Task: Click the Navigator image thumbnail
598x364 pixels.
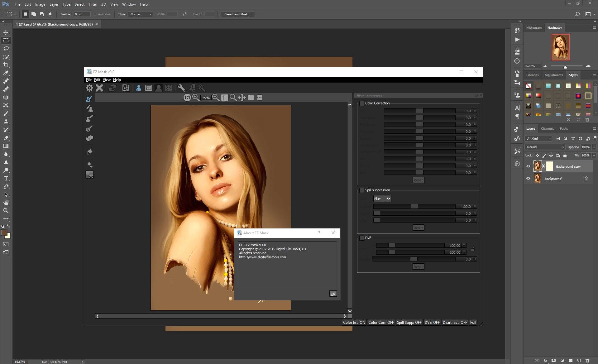Action: click(x=560, y=47)
